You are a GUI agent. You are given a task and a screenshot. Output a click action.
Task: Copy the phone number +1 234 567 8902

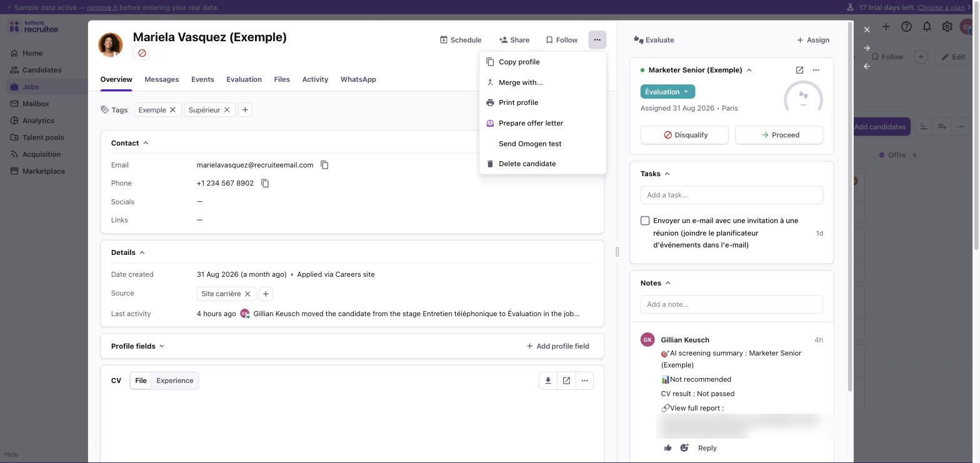[x=265, y=183]
